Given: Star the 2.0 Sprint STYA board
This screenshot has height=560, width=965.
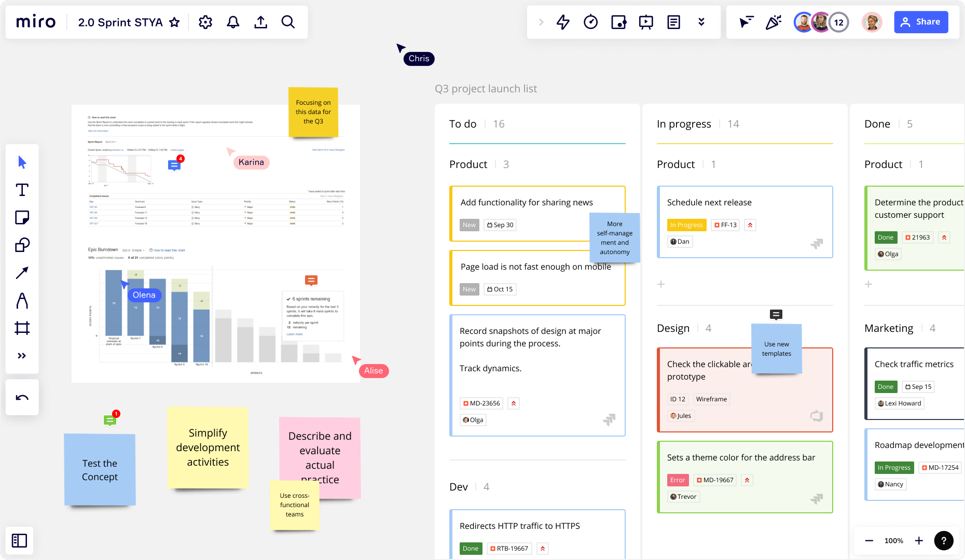Looking at the screenshot, I should tap(174, 22).
